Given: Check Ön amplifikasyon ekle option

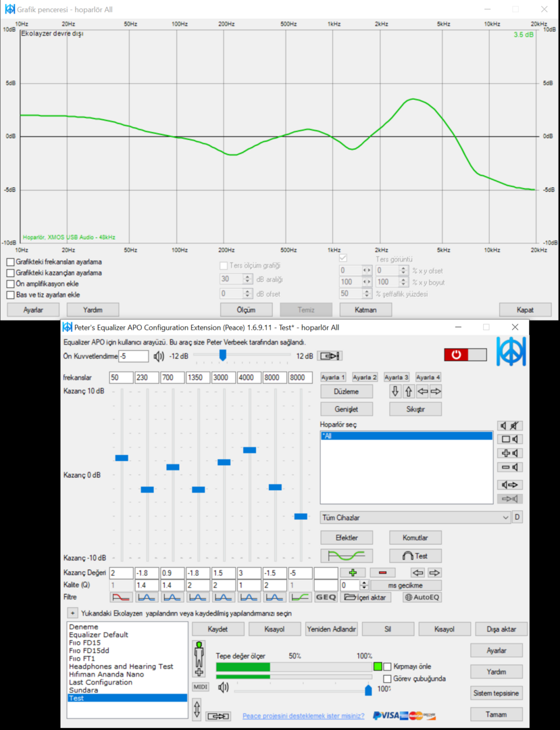Looking at the screenshot, I should tap(10, 284).
